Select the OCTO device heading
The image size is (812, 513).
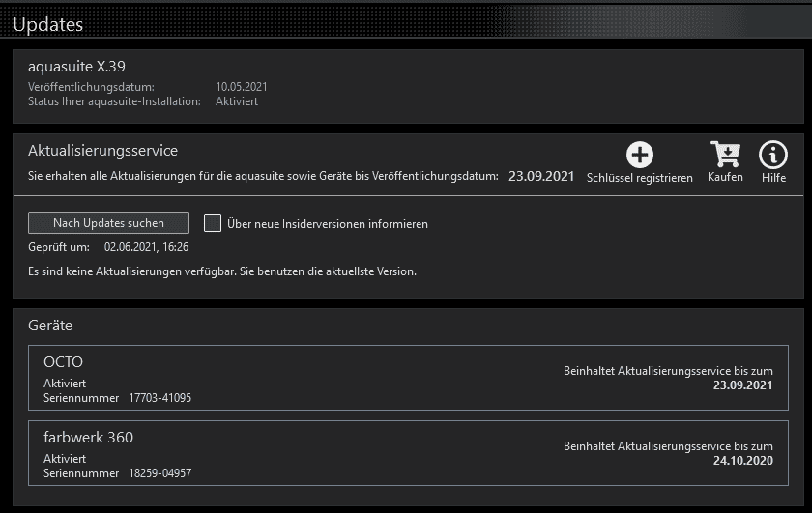63,362
